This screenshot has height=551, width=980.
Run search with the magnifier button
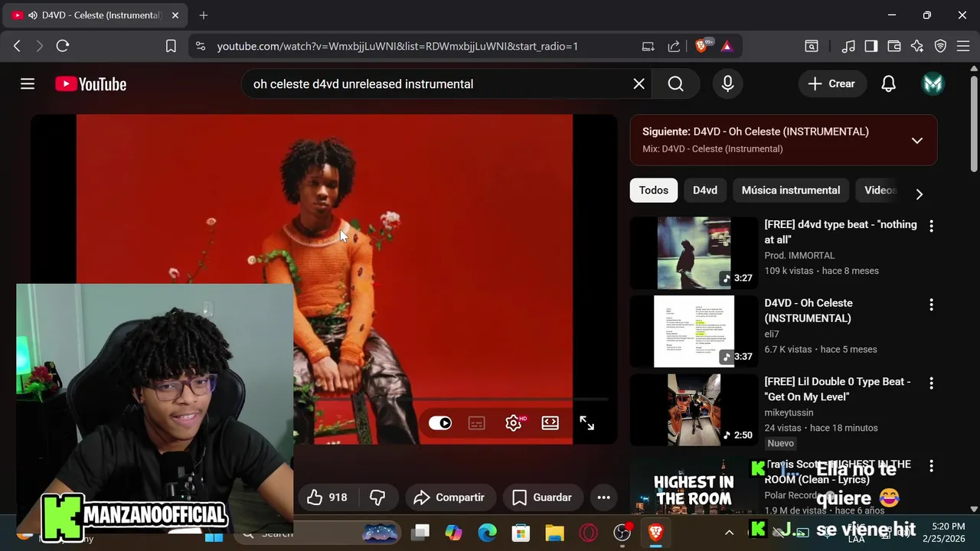tap(675, 84)
